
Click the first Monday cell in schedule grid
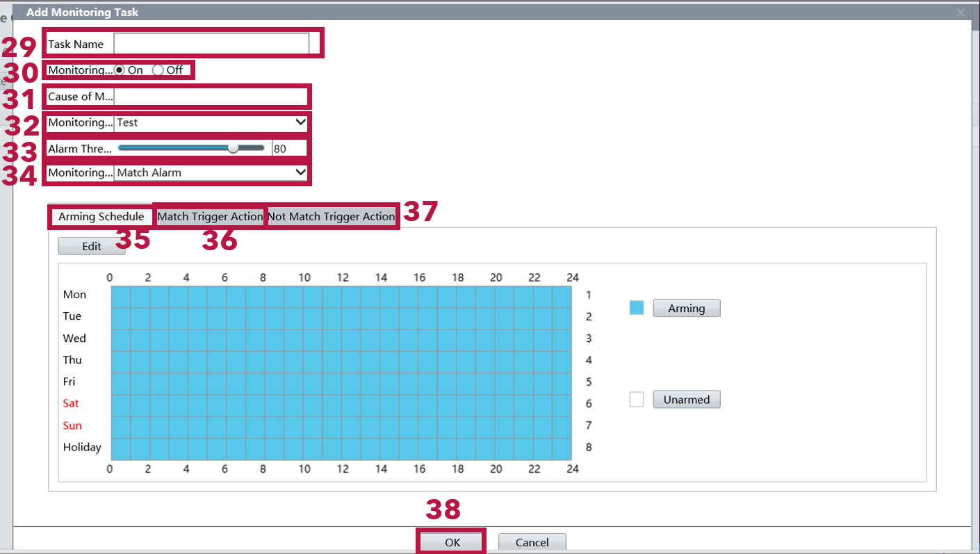point(121,295)
